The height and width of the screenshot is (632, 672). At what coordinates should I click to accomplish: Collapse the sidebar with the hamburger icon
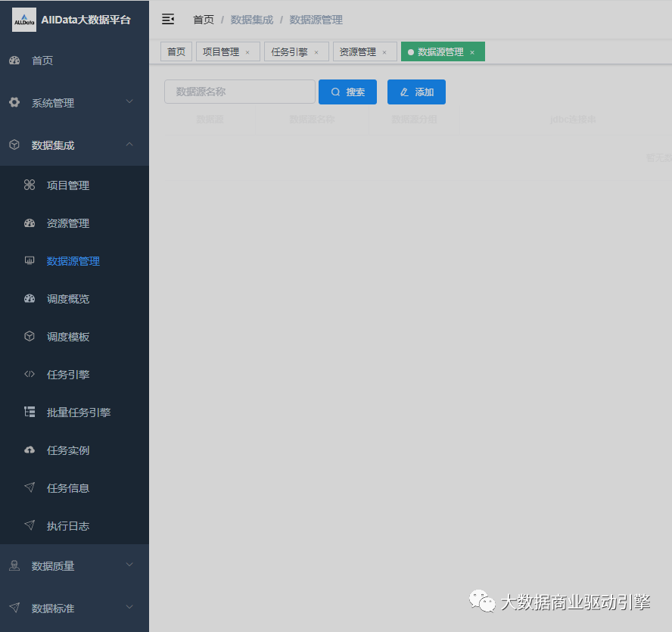point(168,19)
